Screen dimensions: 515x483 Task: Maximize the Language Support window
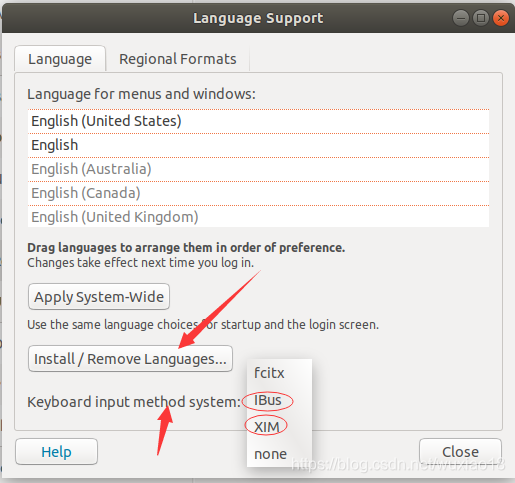coord(481,18)
